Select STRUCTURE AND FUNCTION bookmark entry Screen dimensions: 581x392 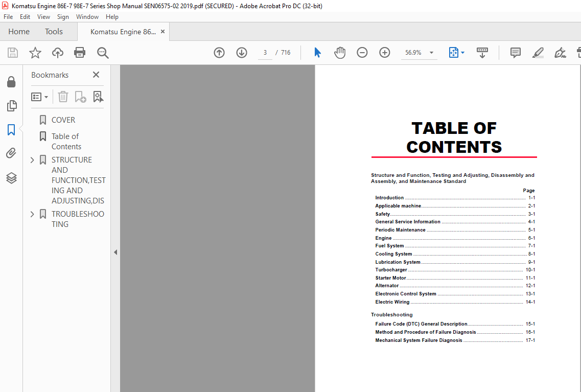[78, 180]
